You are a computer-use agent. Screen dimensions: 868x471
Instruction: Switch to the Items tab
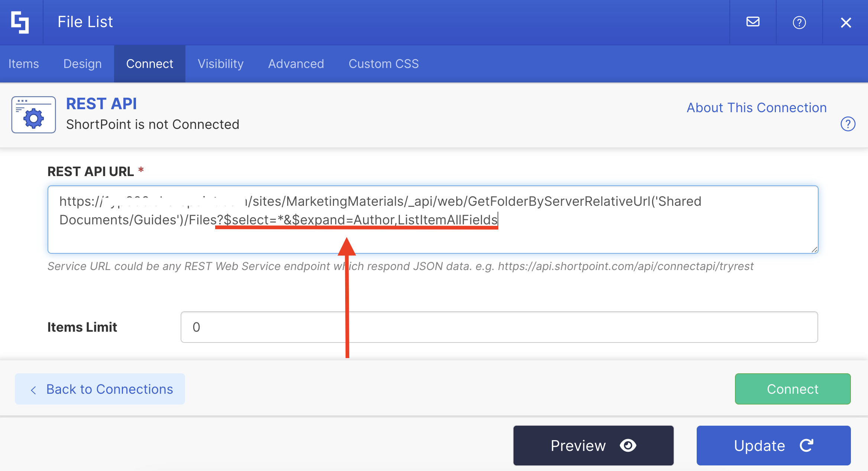tap(23, 64)
